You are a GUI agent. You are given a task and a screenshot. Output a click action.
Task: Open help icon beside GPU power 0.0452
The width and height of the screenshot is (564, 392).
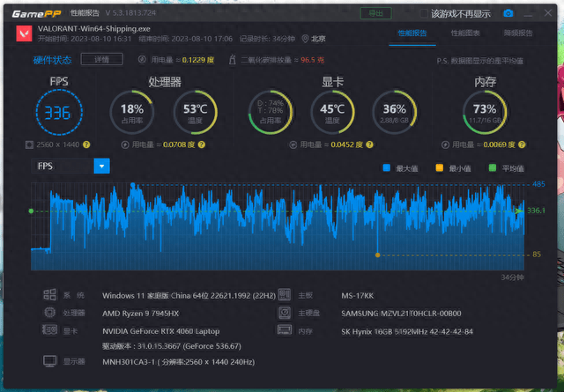pos(369,144)
